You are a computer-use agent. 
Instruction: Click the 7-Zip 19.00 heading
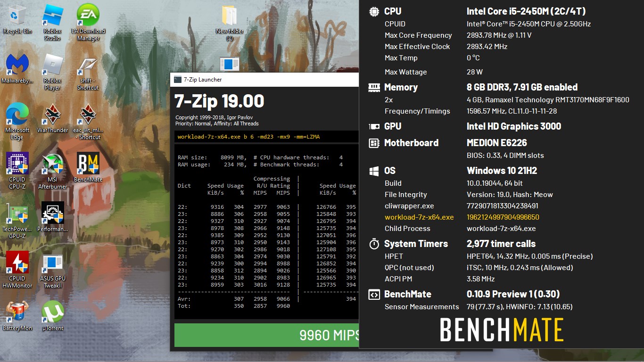click(x=219, y=101)
